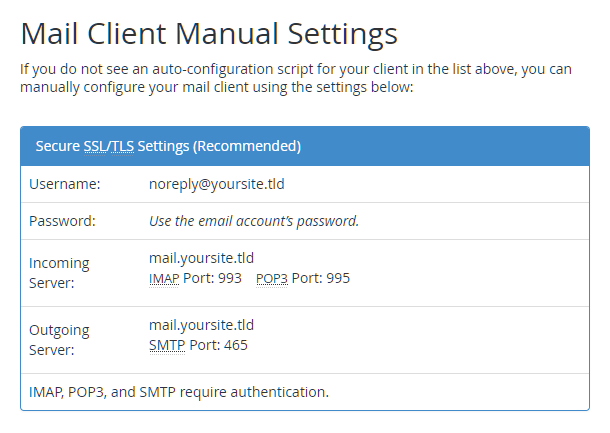
Task: Select the noreply@yoursite.tld username value
Action: pyautogui.click(x=217, y=184)
